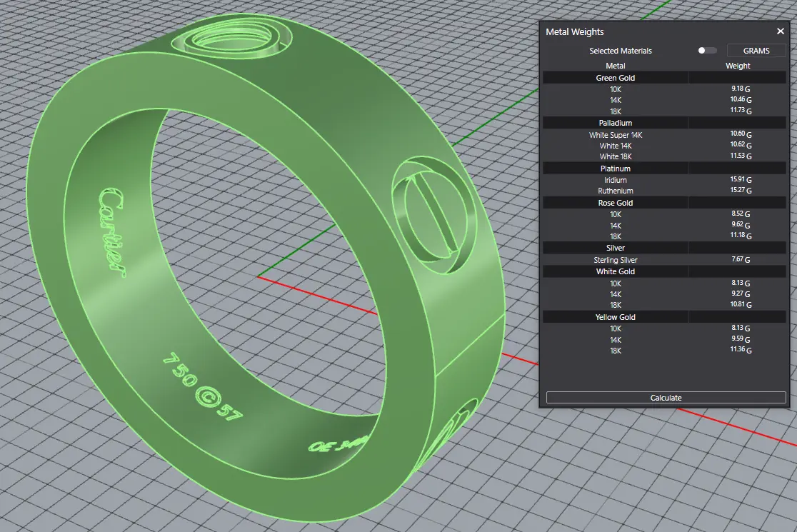Select the Palladium White 14K row
The image size is (797, 532).
pos(664,146)
